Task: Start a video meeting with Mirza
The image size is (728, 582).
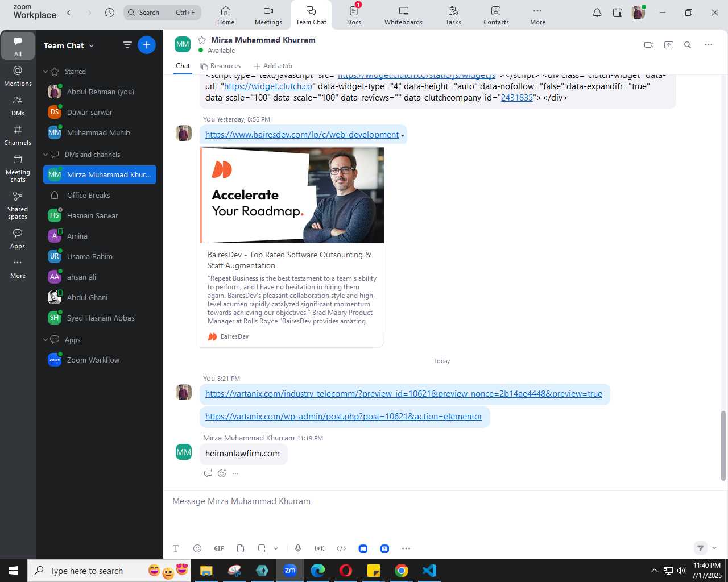Action: [x=649, y=45]
